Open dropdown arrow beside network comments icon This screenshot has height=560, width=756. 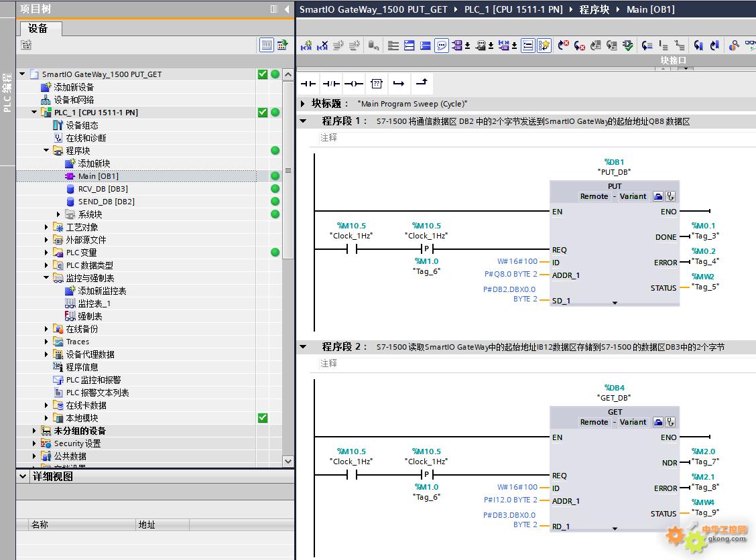coord(491,46)
